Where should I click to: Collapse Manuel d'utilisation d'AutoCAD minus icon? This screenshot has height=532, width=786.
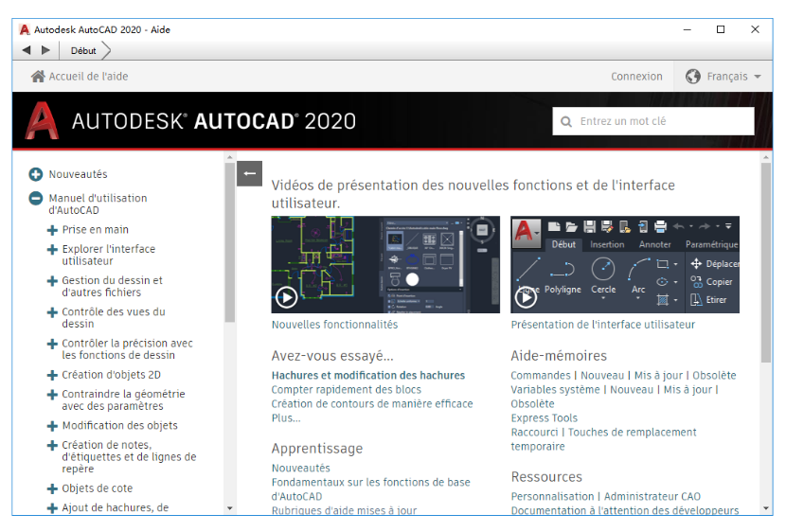tap(36, 199)
